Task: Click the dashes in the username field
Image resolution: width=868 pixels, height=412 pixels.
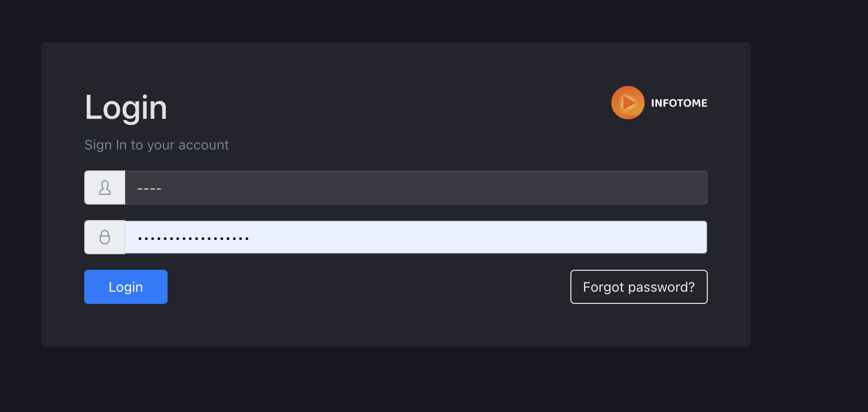Action: (149, 188)
